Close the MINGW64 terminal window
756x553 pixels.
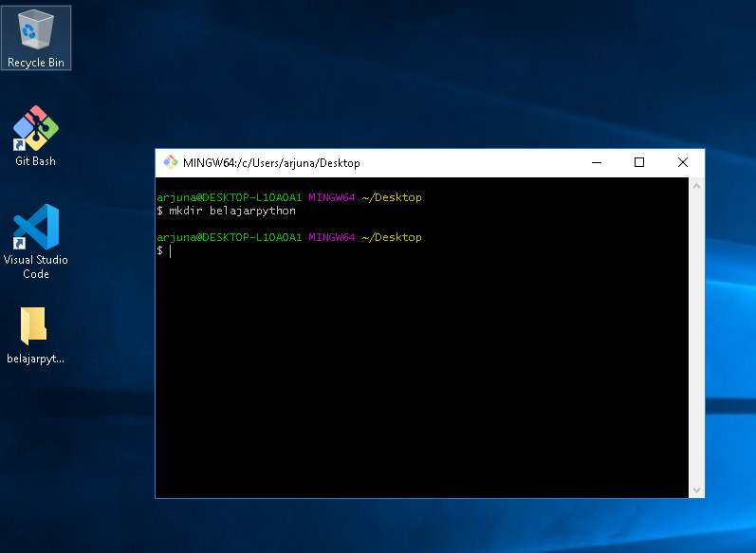(x=683, y=162)
